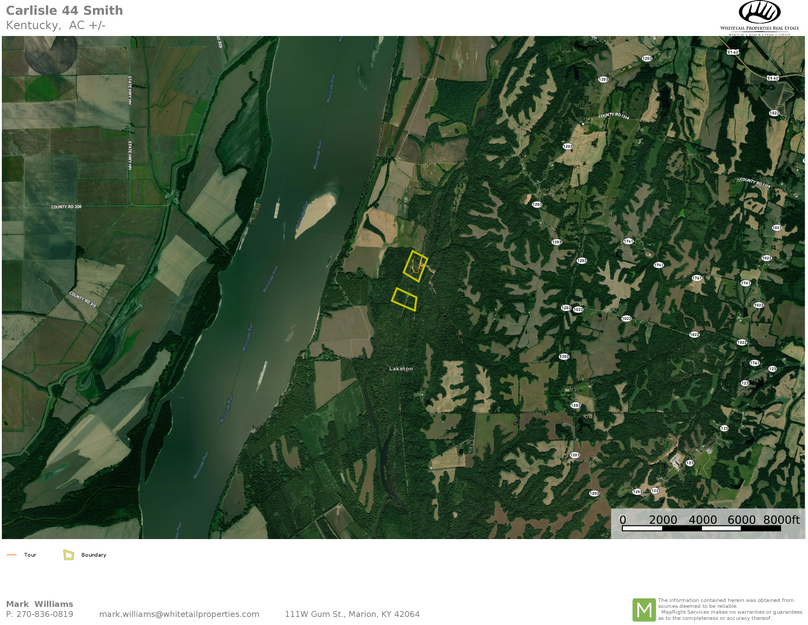Click the agent name Mark Williams

coord(39,604)
